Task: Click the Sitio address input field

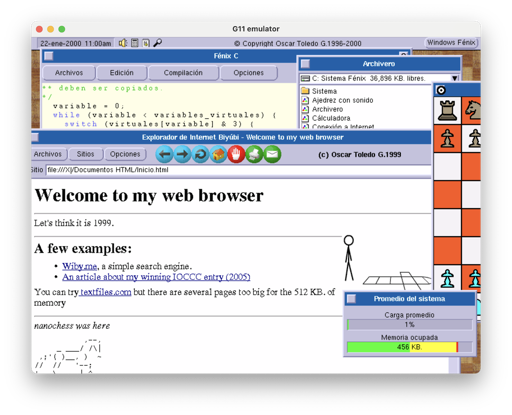Action: (238, 170)
